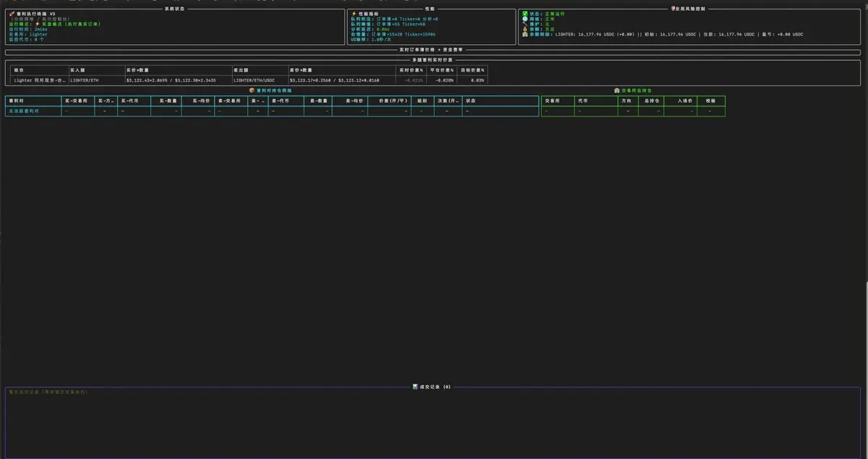Click the wrench icon next to 维护

pyautogui.click(x=525, y=24)
